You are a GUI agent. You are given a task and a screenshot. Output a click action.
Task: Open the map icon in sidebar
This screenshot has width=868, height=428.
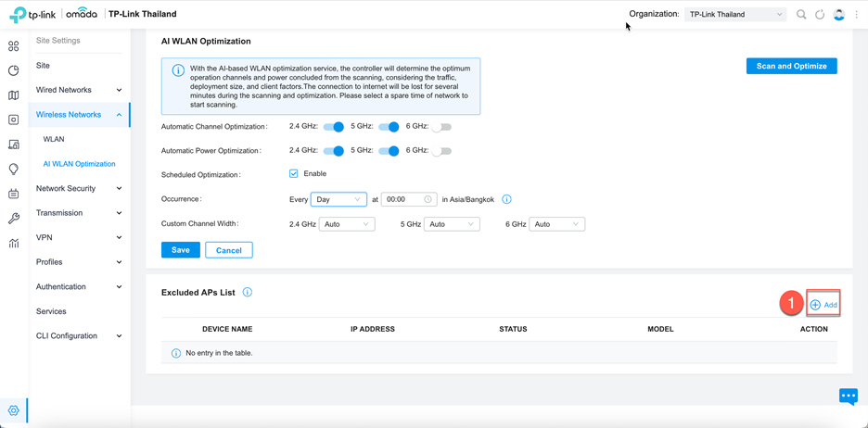pyautogui.click(x=14, y=95)
